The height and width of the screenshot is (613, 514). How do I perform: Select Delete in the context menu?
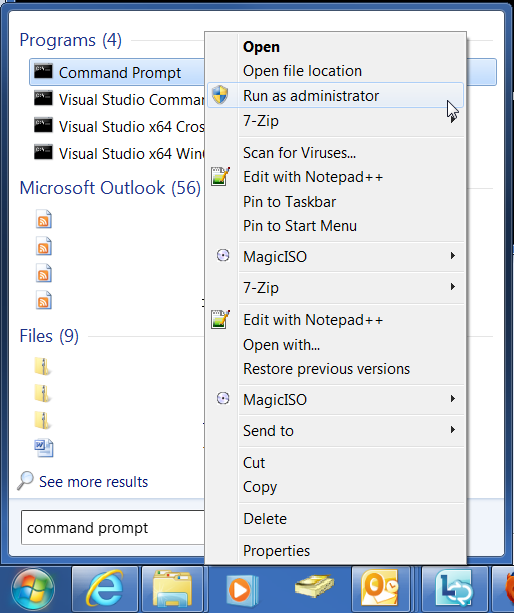[x=265, y=519]
